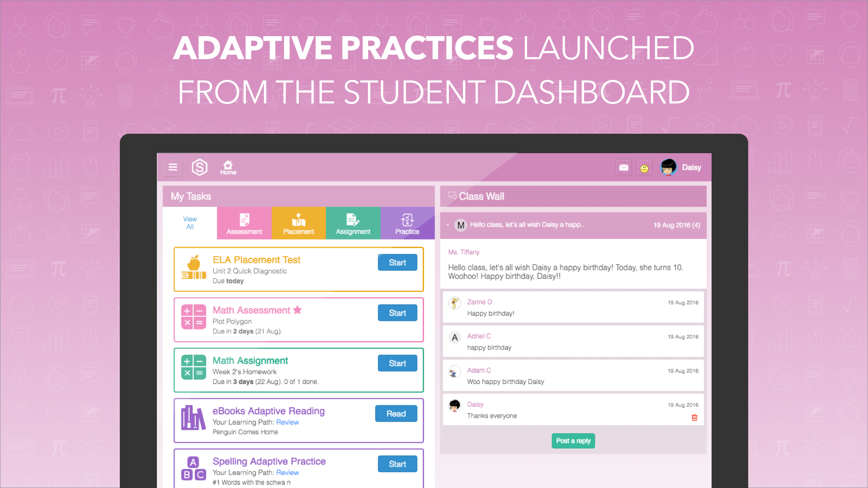Click the Math Assessment calculator thumbnail
This screenshot has width=868, height=488.
(193, 317)
